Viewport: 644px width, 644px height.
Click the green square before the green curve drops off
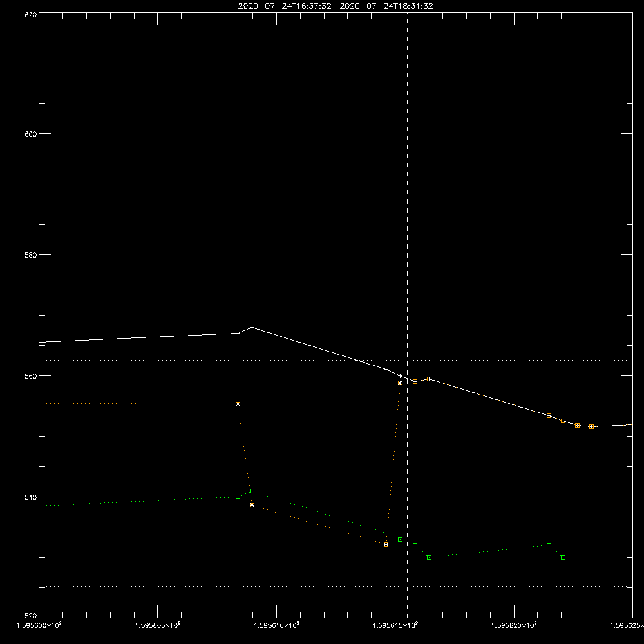[x=563, y=557]
